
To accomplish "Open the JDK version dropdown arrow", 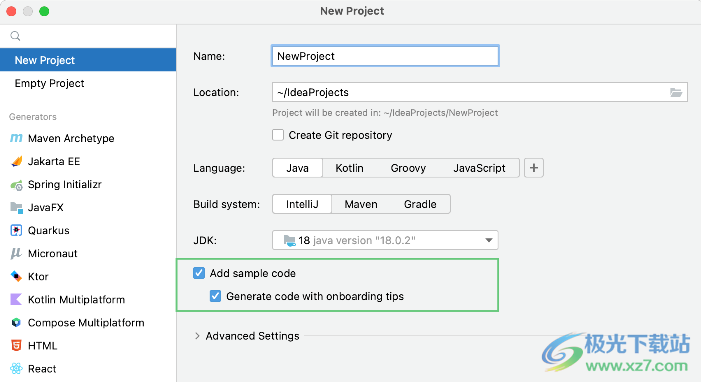I will coord(489,241).
